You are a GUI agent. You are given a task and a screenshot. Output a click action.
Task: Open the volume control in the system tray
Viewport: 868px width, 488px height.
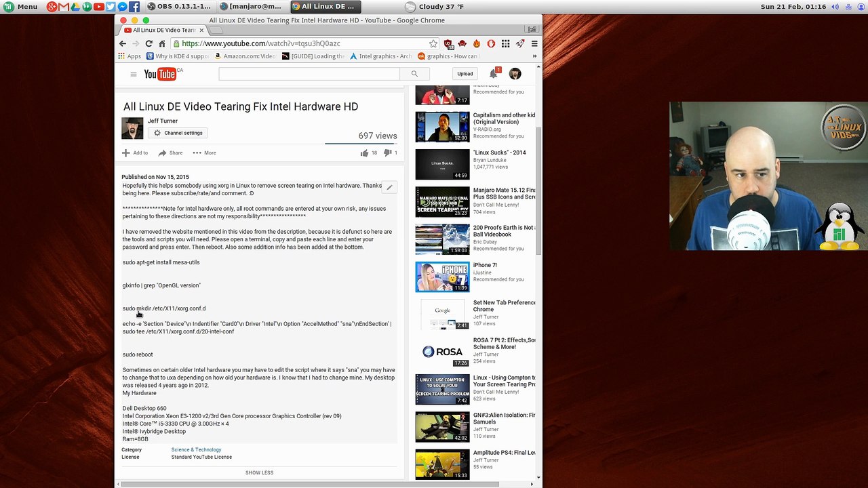point(835,7)
